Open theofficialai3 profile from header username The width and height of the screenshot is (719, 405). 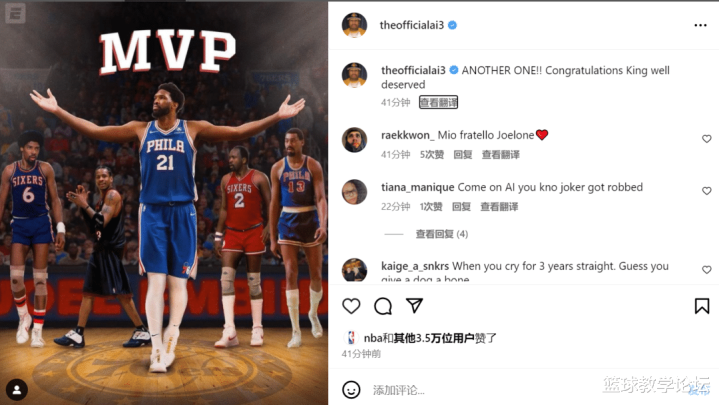click(411, 25)
